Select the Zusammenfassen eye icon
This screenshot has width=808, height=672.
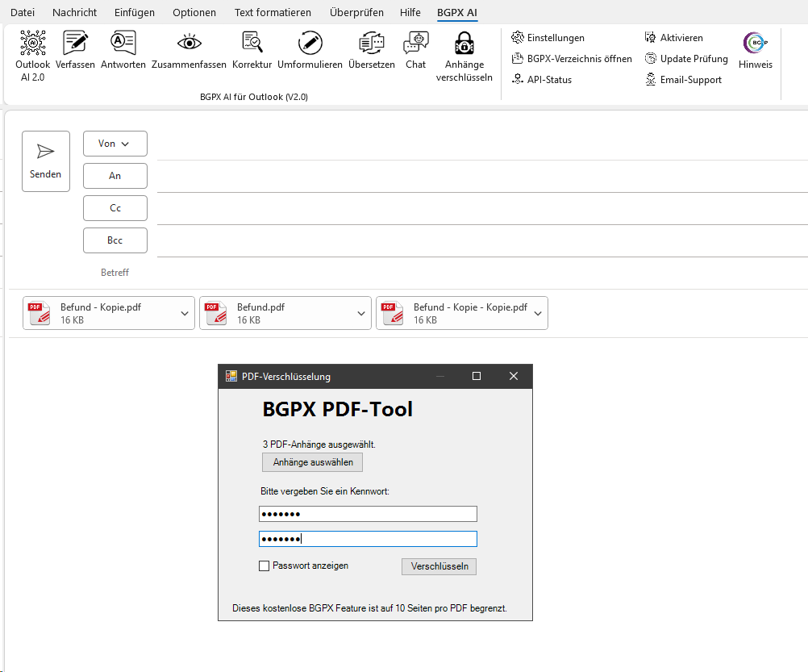(189, 44)
